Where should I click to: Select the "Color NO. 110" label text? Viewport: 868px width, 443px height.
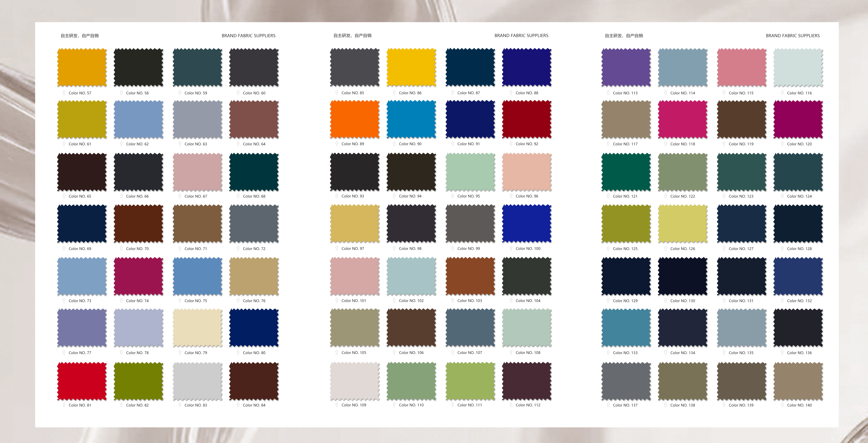[411, 405]
